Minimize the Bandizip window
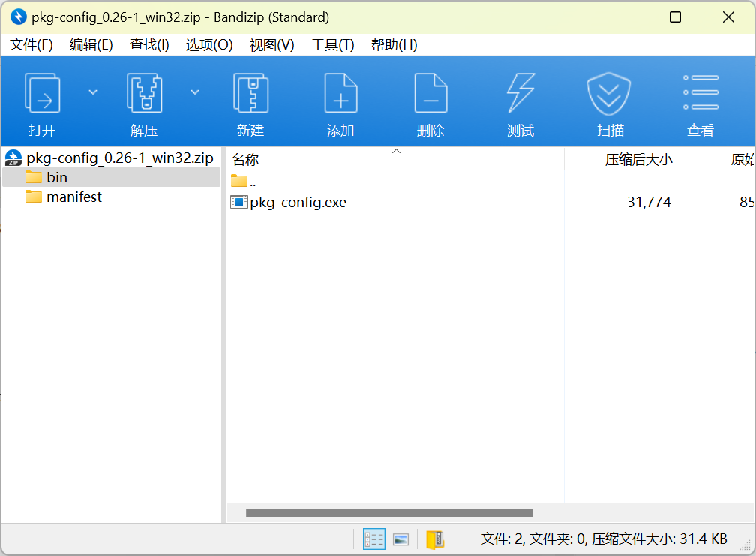Viewport: 756px width, 556px height. point(623,17)
